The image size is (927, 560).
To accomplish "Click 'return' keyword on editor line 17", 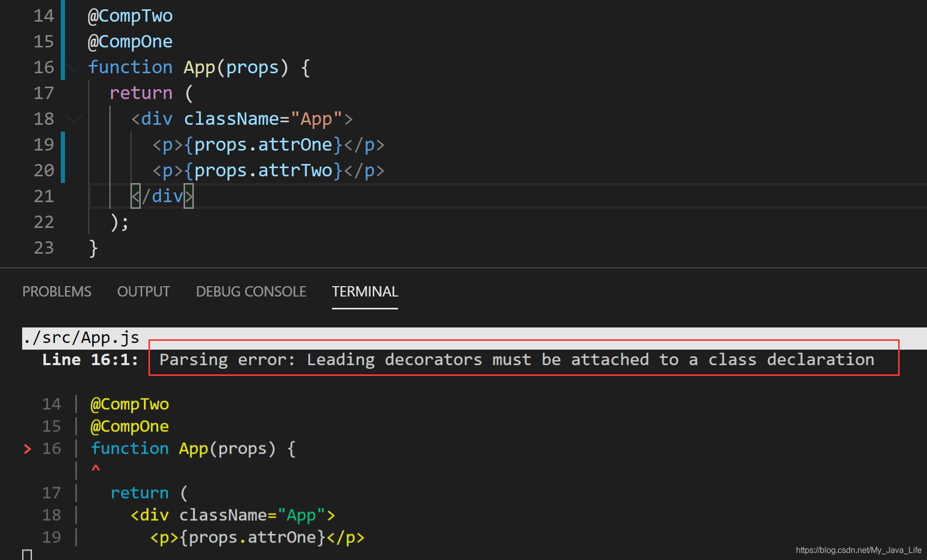I will [141, 93].
